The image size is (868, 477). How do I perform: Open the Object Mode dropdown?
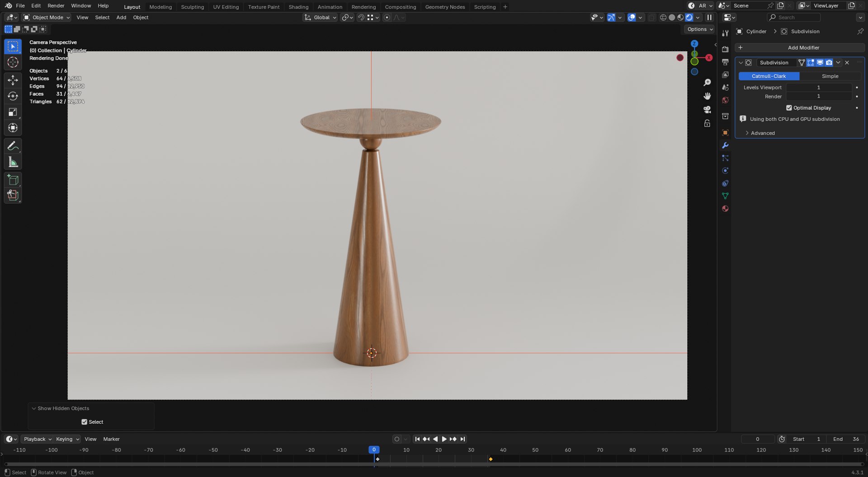(x=47, y=18)
